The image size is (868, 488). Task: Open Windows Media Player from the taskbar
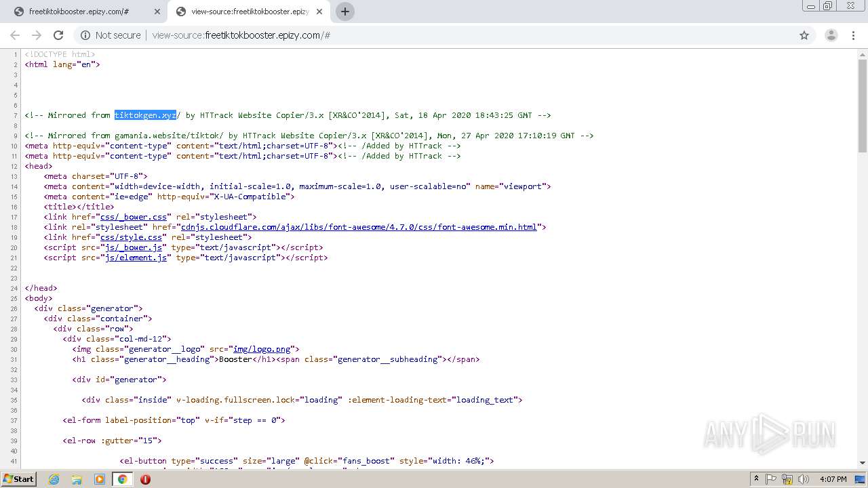(x=100, y=479)
